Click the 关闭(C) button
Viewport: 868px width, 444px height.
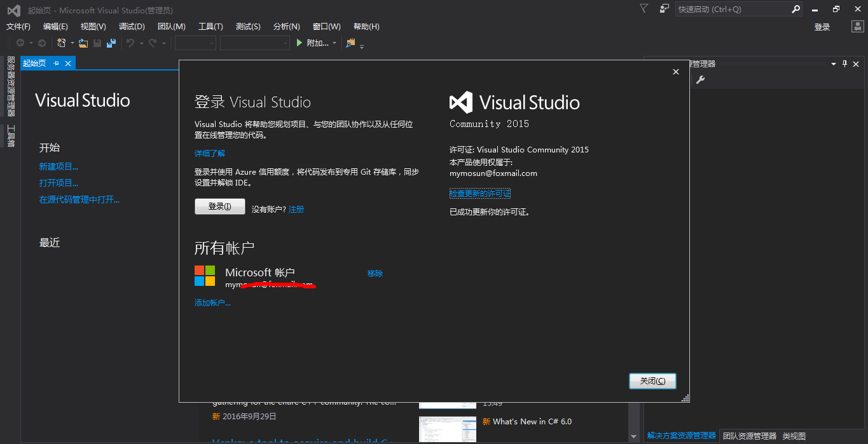[652, 380]
